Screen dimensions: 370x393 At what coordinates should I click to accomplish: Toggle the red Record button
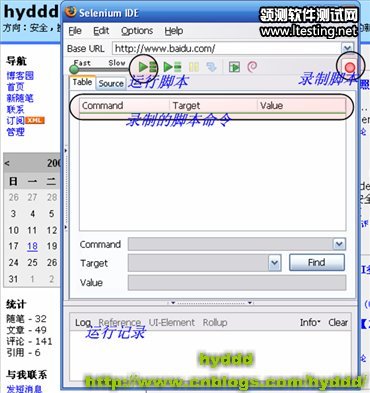(x=350, y=68)
